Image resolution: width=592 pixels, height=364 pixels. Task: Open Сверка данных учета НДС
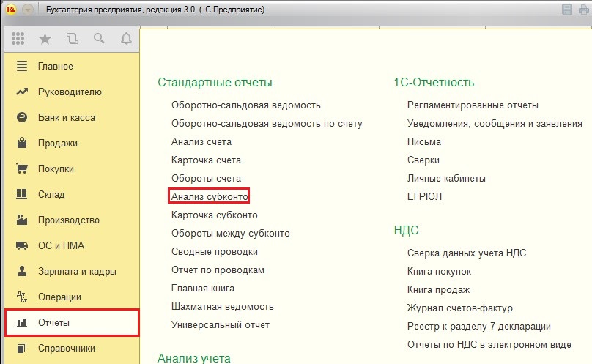pyautogui.click(x=467, y=253)
